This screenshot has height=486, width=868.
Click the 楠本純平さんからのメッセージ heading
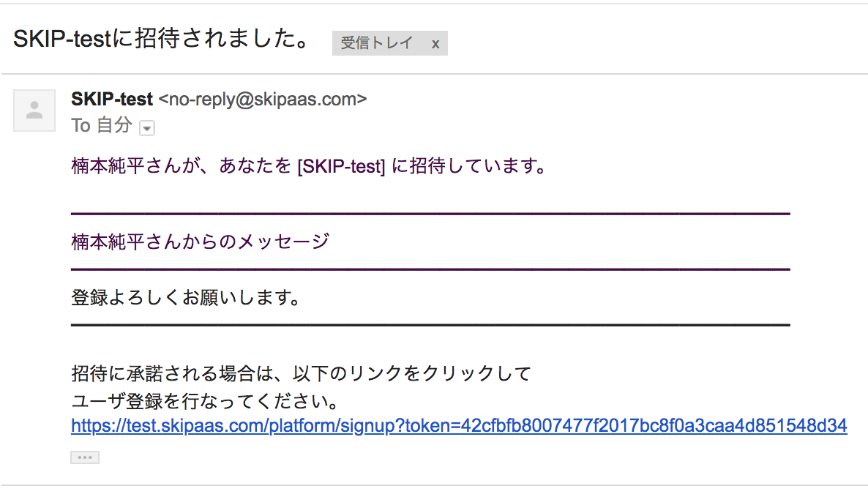click(201, 242)
